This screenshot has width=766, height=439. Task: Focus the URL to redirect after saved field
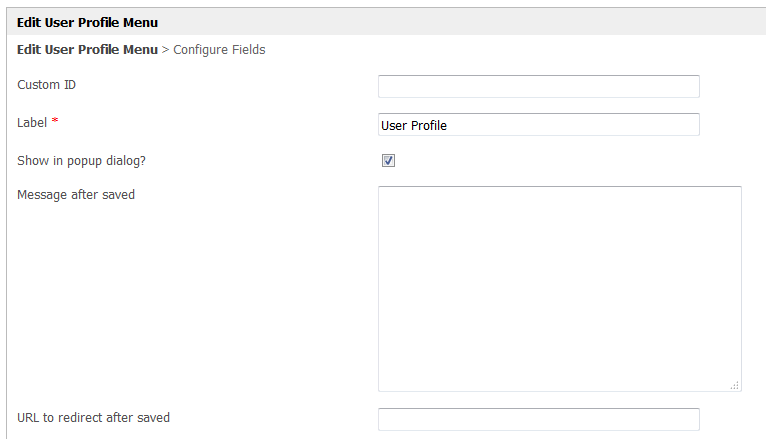click(538, 419)
